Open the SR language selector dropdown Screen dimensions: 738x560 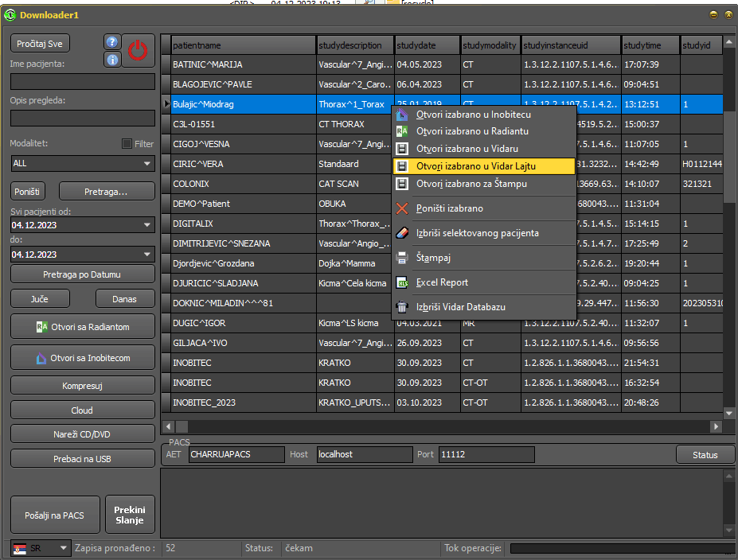click(62, 548)
